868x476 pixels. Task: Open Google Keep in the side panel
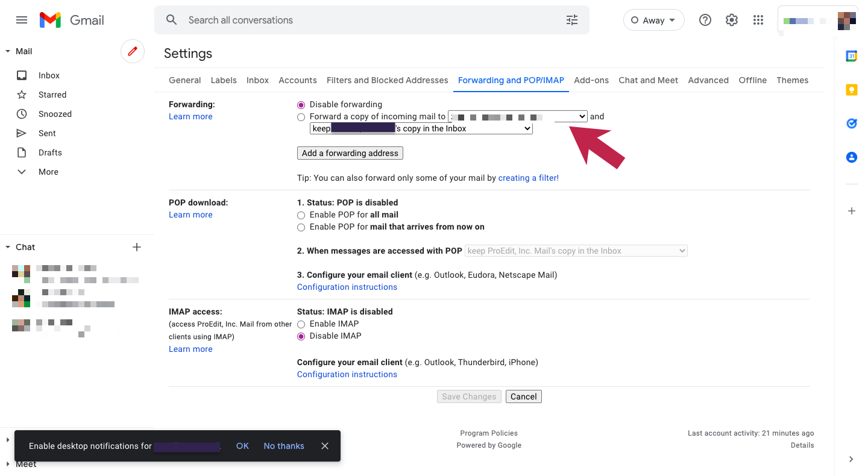(851, 89)
